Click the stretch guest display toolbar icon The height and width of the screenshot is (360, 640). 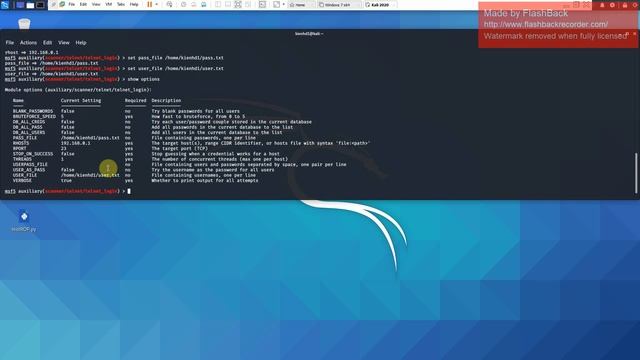pos(276,4)
